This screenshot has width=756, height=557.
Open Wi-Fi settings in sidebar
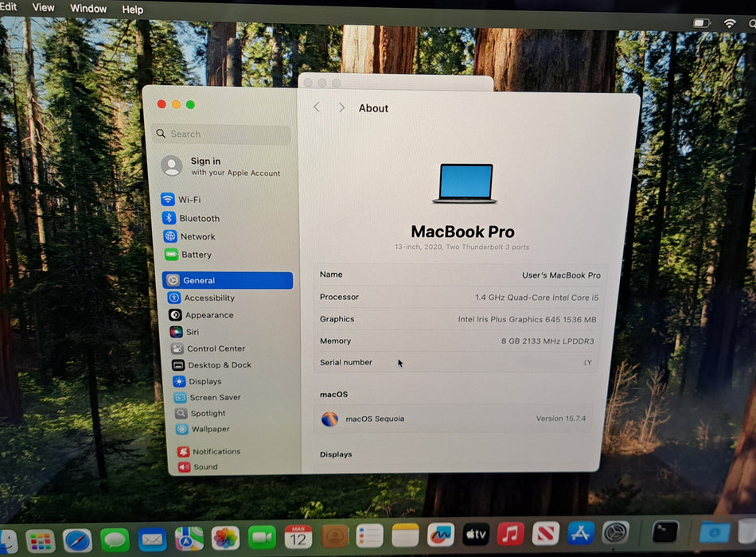181,199
